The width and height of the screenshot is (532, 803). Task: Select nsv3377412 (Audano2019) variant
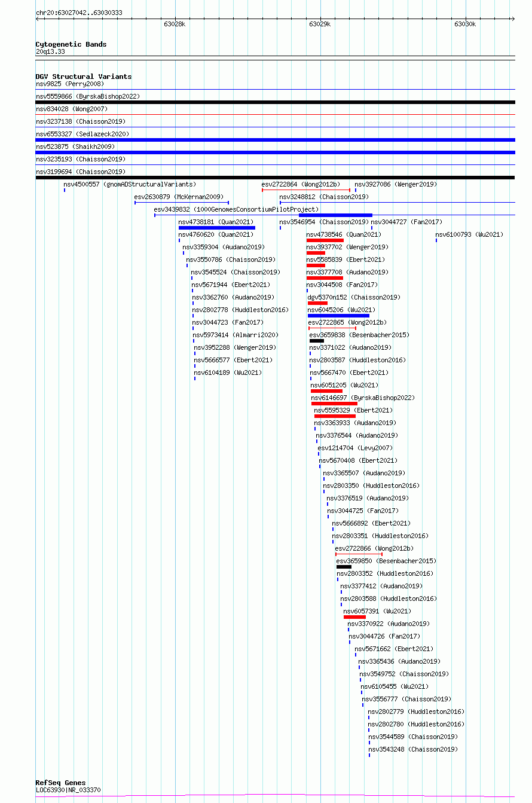[x=381, y=586]
